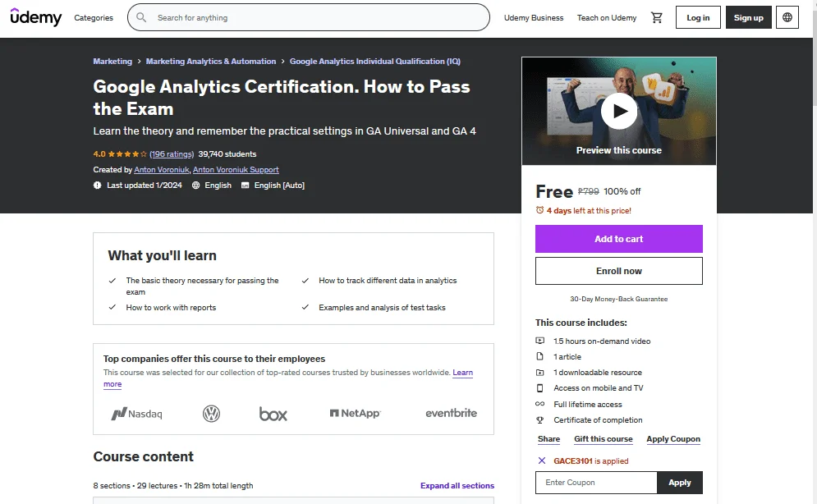Screen dimensions: 817x504
Task: Add the course to cart
Action: pyautogui.click(x=619, y=239)
